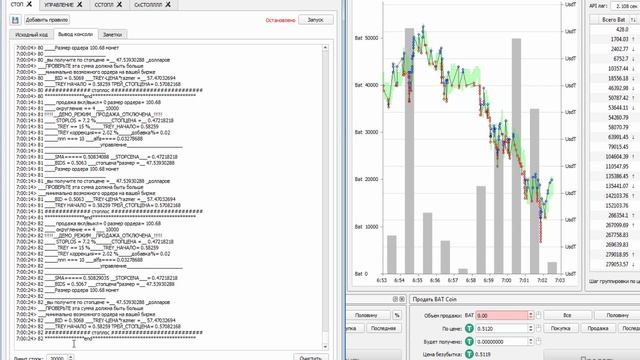640x360 pixels.
Task: Click the save script floppy icon
Action: tap(15, 20)
